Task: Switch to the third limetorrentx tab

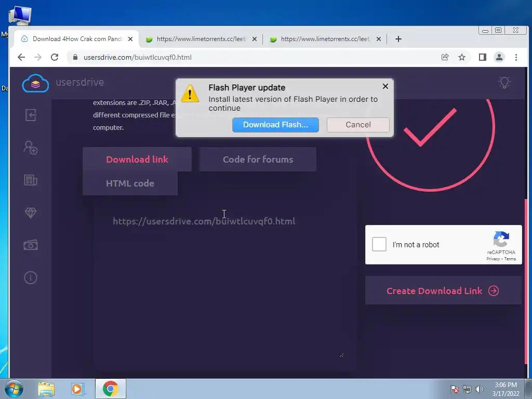Action: click(325, 39)
